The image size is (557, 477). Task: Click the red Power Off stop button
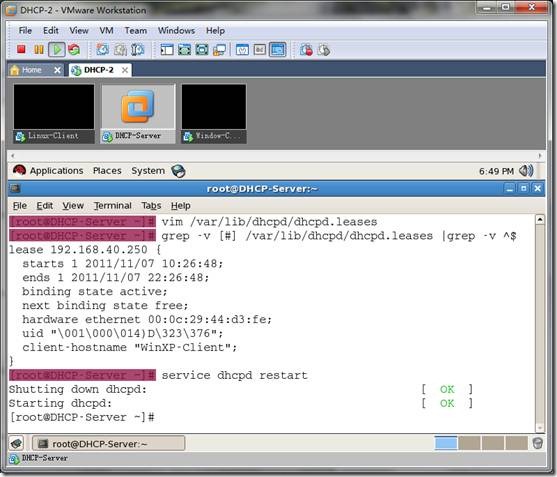tap(21, 49)
